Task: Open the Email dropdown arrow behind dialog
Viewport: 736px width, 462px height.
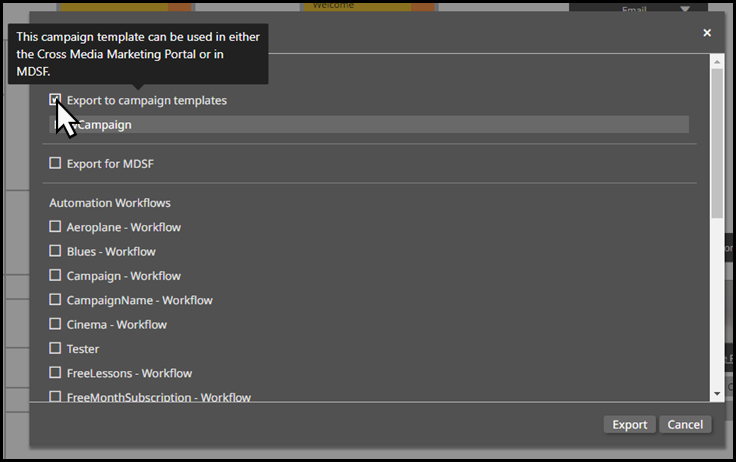Action: click(x=685, y=9)
